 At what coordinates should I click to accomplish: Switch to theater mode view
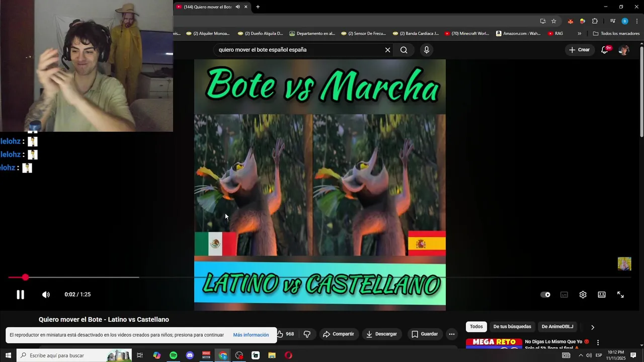602,295
